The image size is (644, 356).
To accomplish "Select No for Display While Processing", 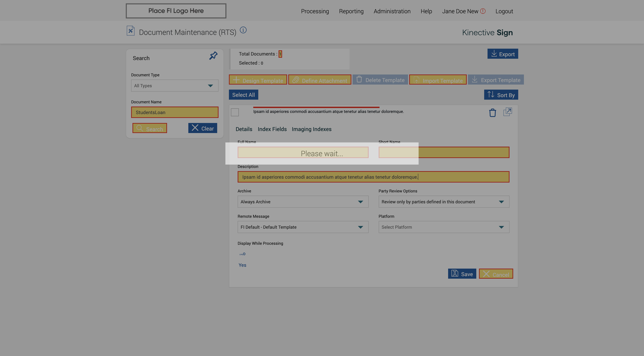I will 242,254.
